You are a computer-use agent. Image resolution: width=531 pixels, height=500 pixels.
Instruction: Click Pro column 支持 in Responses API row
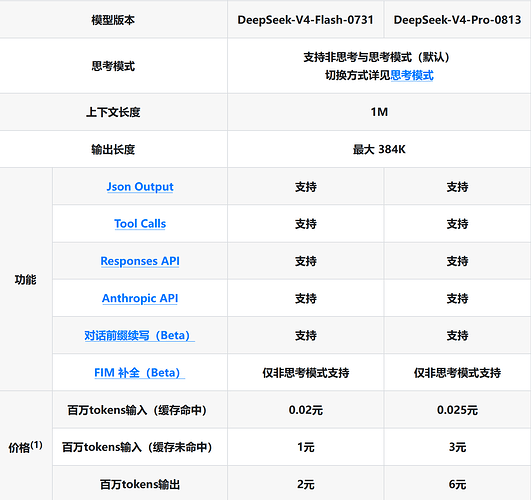[x=457, y=261]
